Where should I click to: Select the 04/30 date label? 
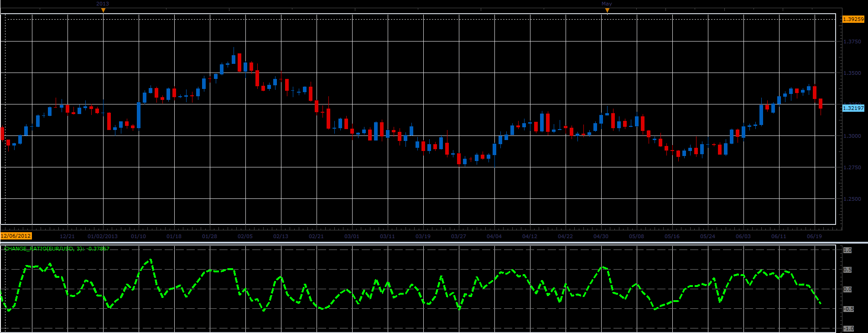tap(601, 236)
